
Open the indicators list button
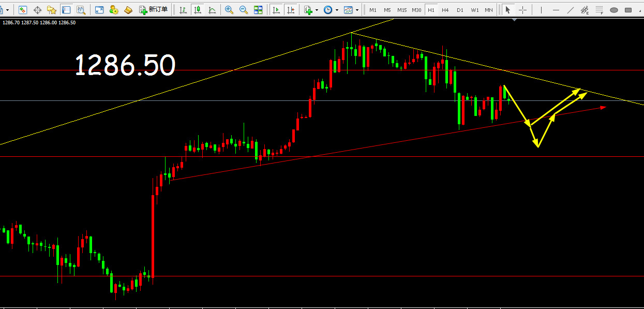pos(309,10)
